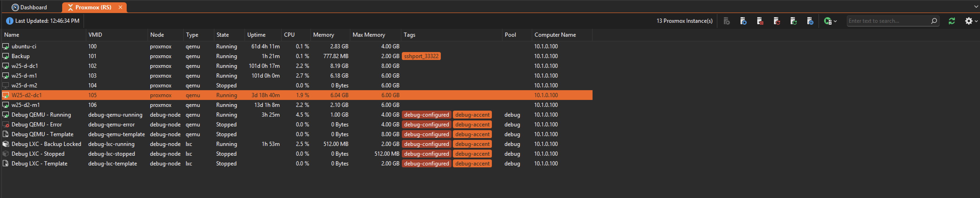
Task: Click the error VM icon for Debug QEMU - Error
Action: tap(6, 125)
